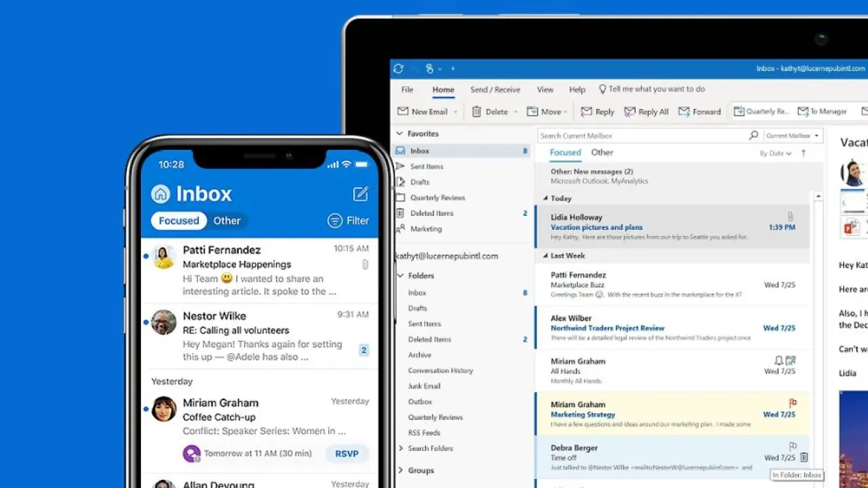Click the Delete trash icon in ribbon
Image resolution: width=868 pixels, height=488 pixels.
pyautogui.click(x=477, y=112)
